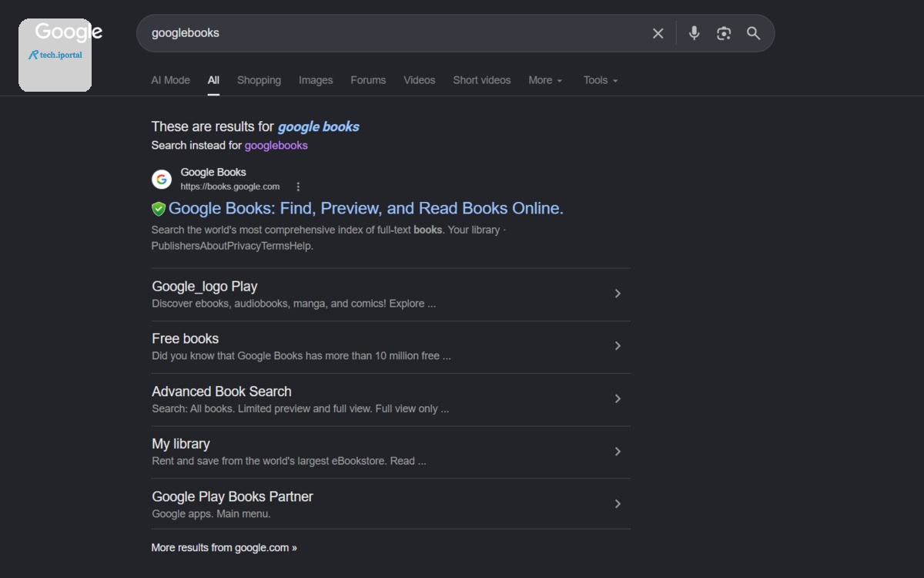Click 'Google apps. Main menu.' description
The width and height of the screenshot is (924, 578).
click(x=211, y=514)
